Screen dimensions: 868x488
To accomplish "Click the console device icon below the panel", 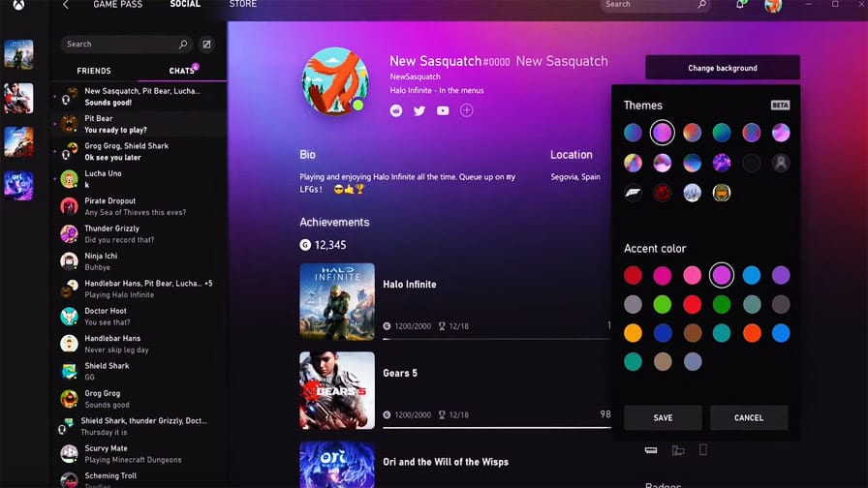I will (x=651, y=450).
